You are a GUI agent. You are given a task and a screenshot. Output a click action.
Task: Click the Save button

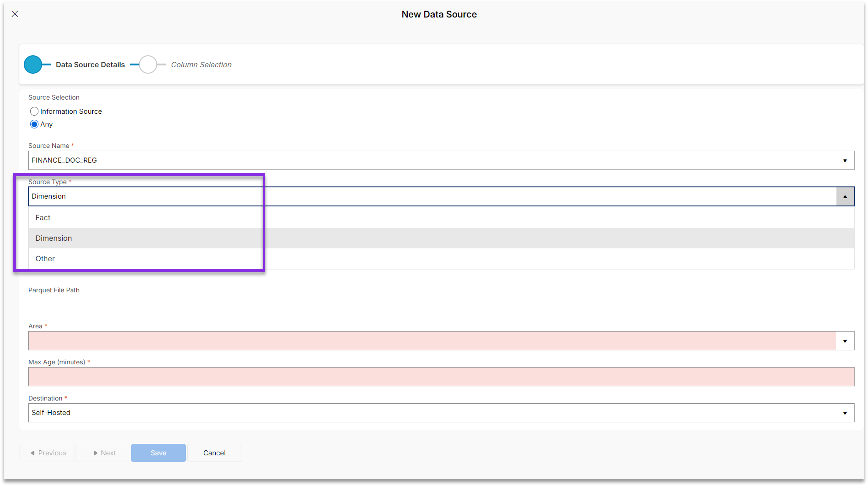(x=158, y=453)
